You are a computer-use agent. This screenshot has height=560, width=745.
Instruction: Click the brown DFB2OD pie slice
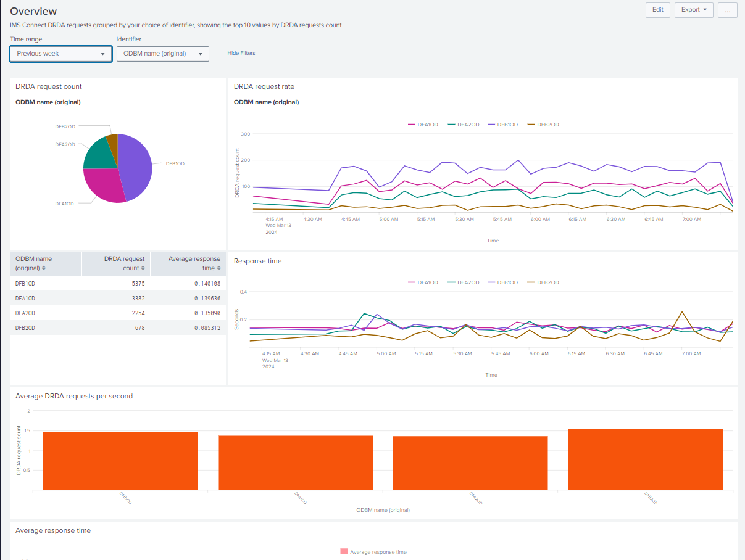coord(112,141)
